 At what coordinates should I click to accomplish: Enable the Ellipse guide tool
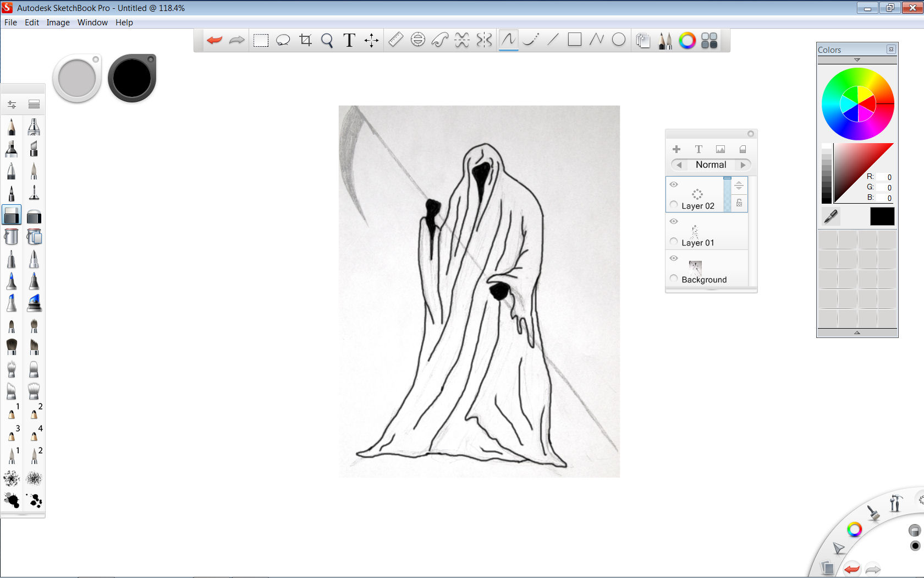pos(418,40)
